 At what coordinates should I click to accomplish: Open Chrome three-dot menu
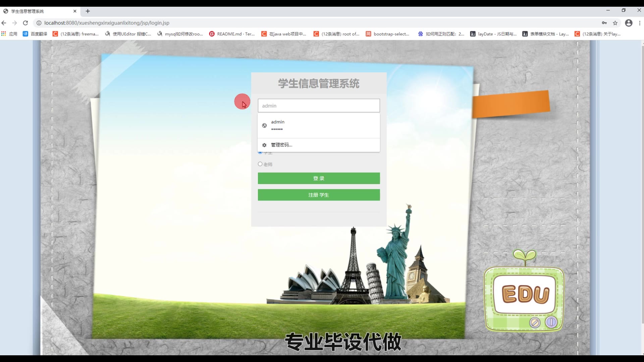click(640, 23)
